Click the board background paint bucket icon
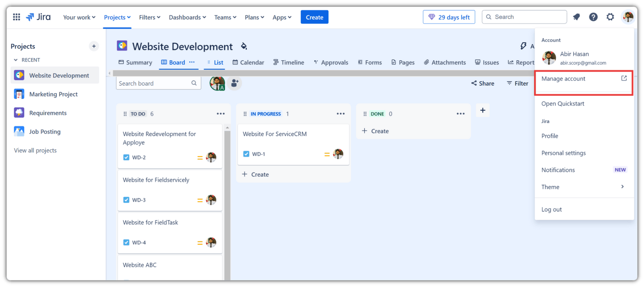 click(x=244, y=46)
